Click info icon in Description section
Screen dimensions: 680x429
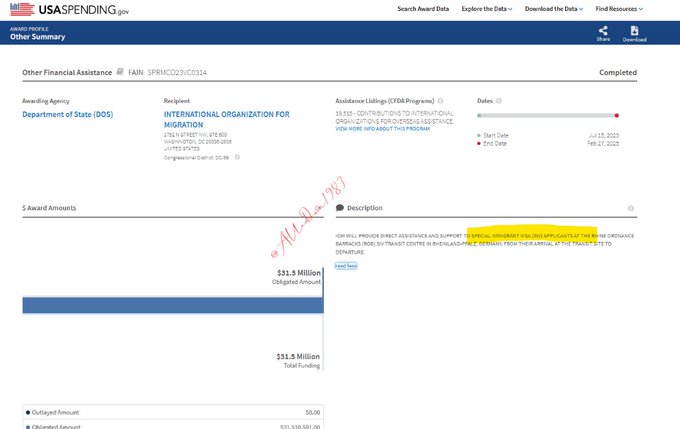tap(631, 208)
